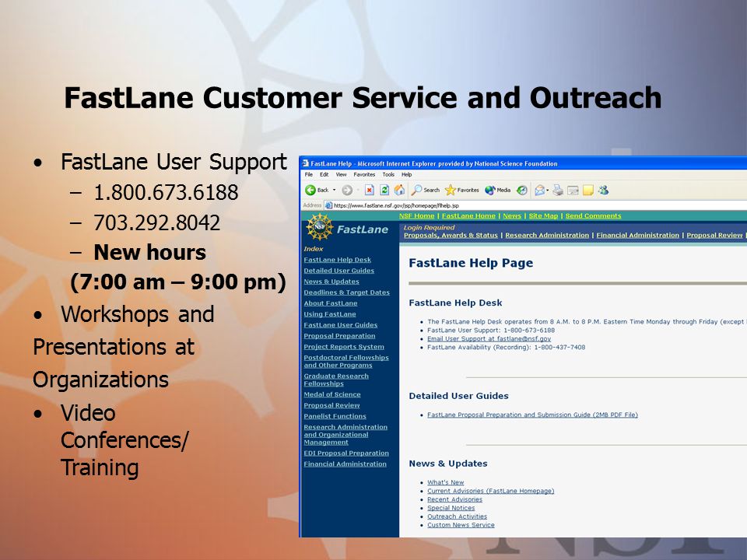Screen dimensions: 747x560
Task: Open Postdoctoral Fellowships and Other Programs link
Action: (x=346, y=362)
